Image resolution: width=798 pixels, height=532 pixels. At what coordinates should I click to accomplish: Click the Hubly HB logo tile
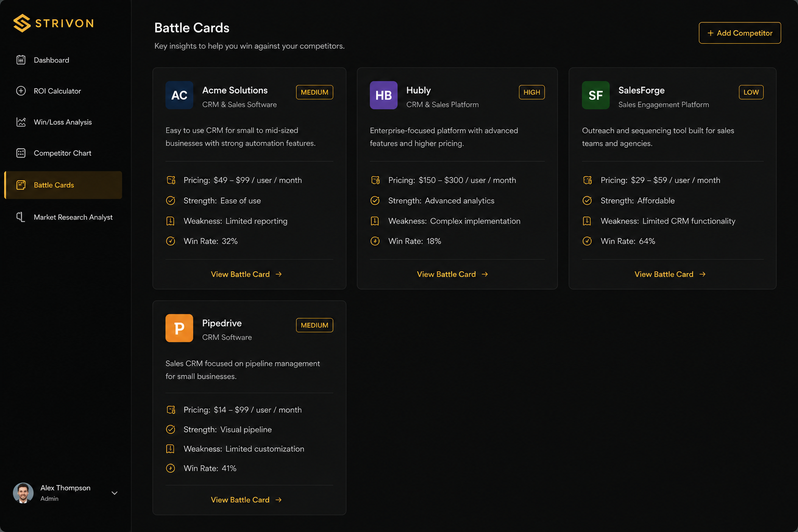pos(383,95)
